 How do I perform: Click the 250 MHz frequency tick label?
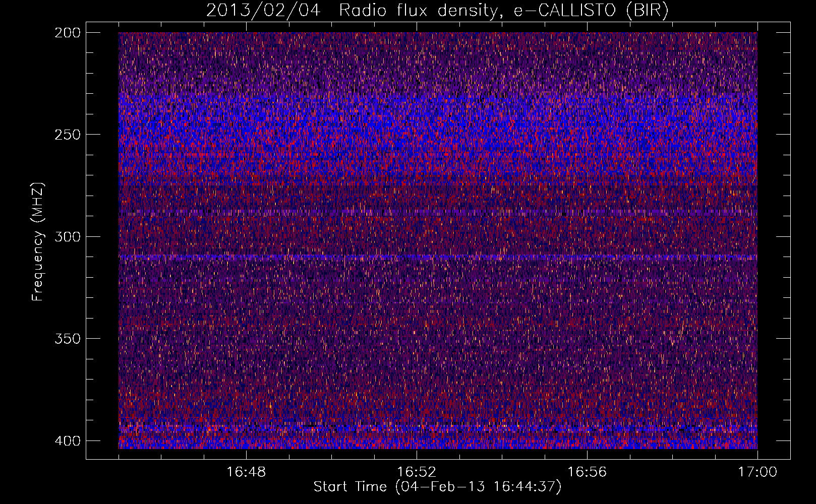point(67,135)
